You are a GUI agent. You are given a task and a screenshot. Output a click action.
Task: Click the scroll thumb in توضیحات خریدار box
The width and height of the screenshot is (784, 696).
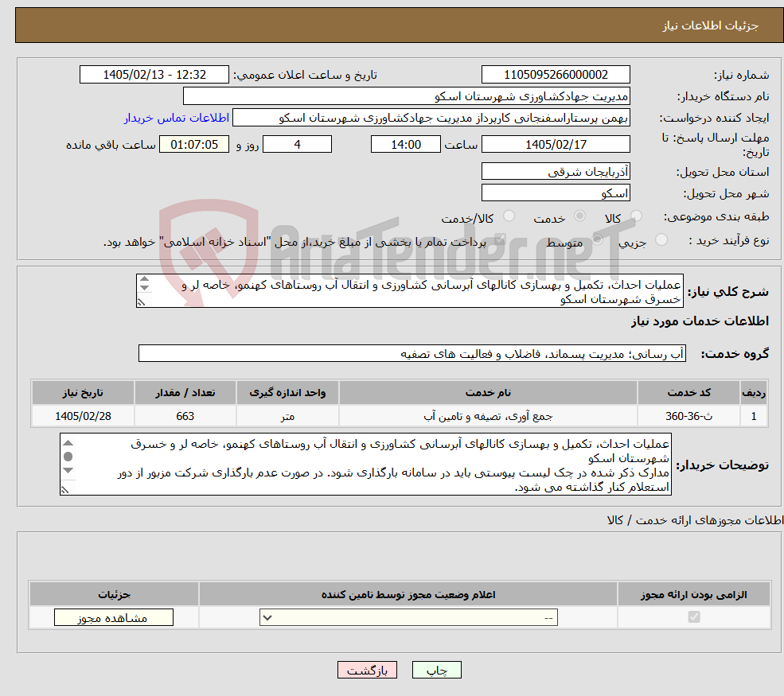coord(68,456)
